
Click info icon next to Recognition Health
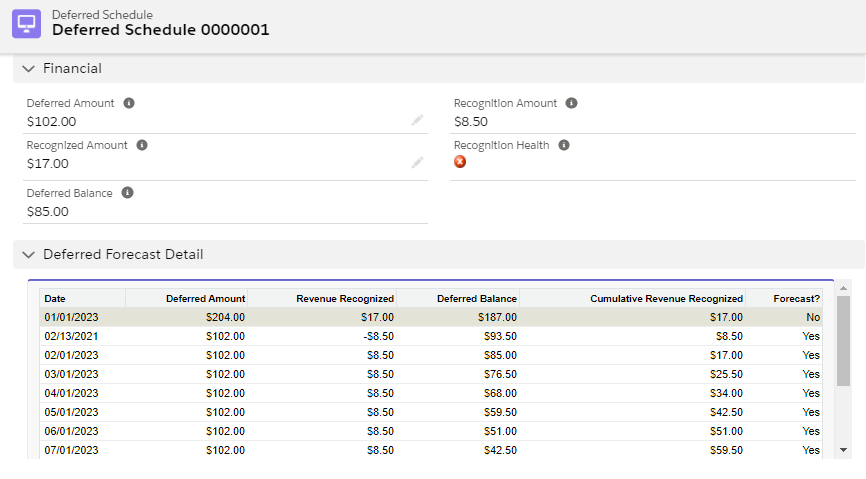(564, 145)
